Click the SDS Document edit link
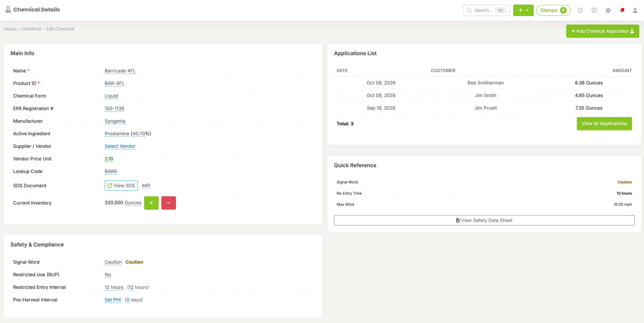The image size is (644, 323). [146, 185]
